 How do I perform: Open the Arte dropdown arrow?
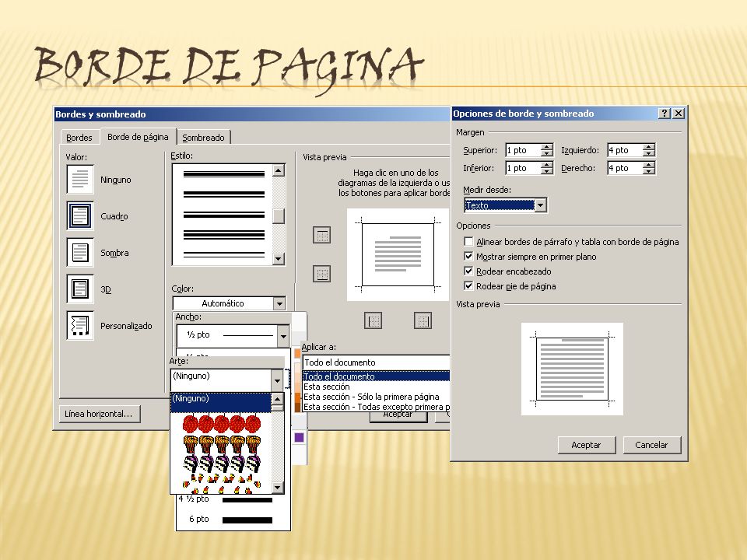click(277, 380)
